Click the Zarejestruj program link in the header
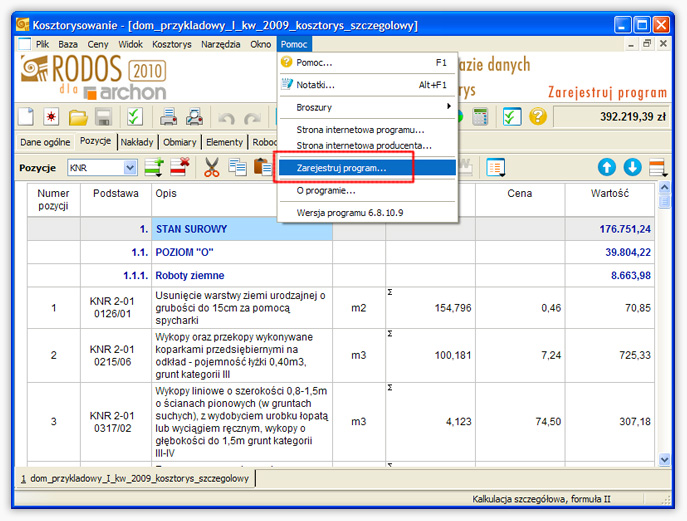 click(x=607, y=92)
